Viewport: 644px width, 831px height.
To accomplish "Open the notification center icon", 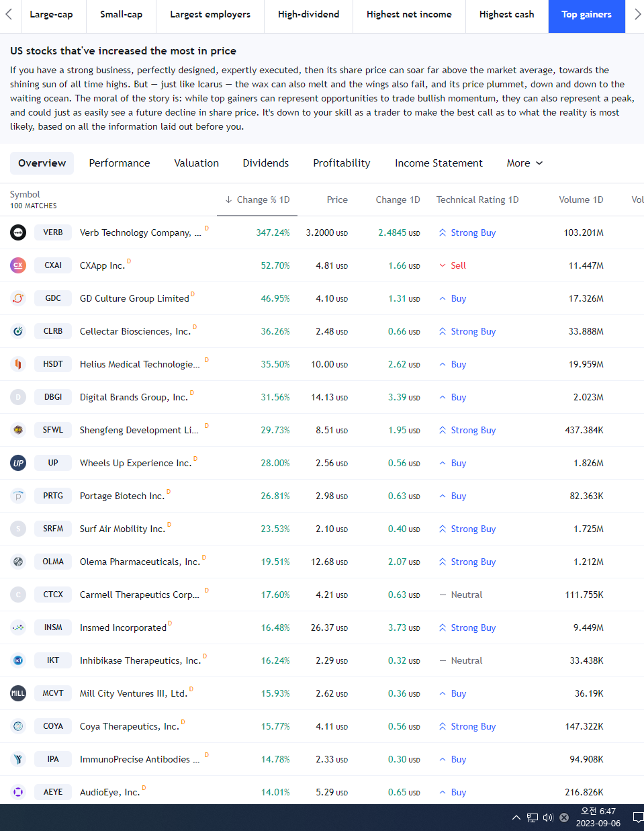I will (638, 818).
